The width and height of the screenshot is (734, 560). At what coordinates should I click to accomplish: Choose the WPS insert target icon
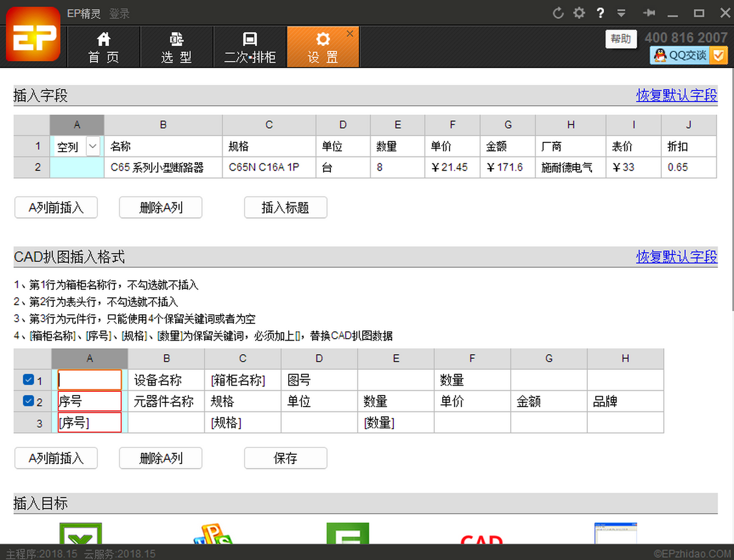213,533
